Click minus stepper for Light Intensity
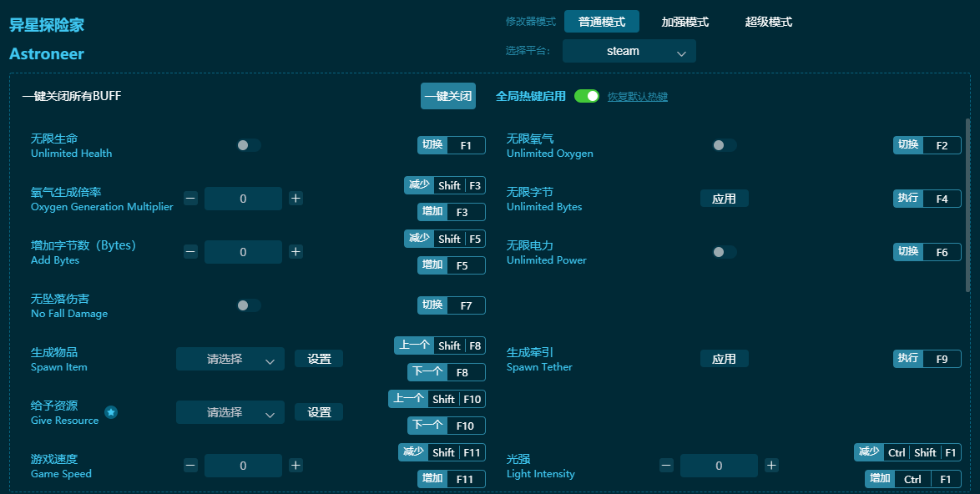Image resolution: width=980 pixels, height=494 pixels. tap(665, 465)
